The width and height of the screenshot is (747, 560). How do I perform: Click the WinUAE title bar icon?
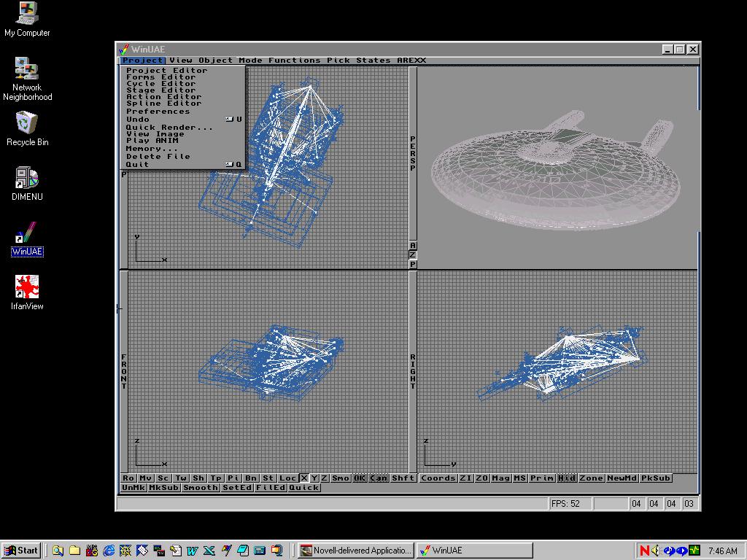point(124,49)
